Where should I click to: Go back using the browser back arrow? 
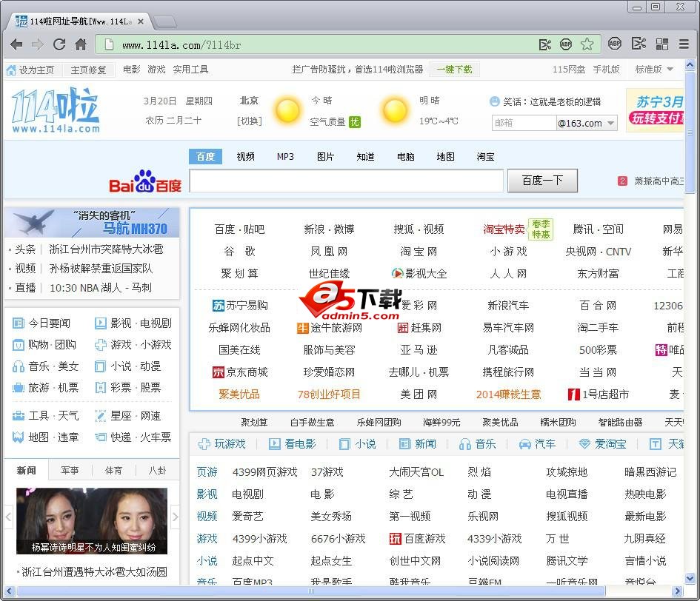click(16, 44)
